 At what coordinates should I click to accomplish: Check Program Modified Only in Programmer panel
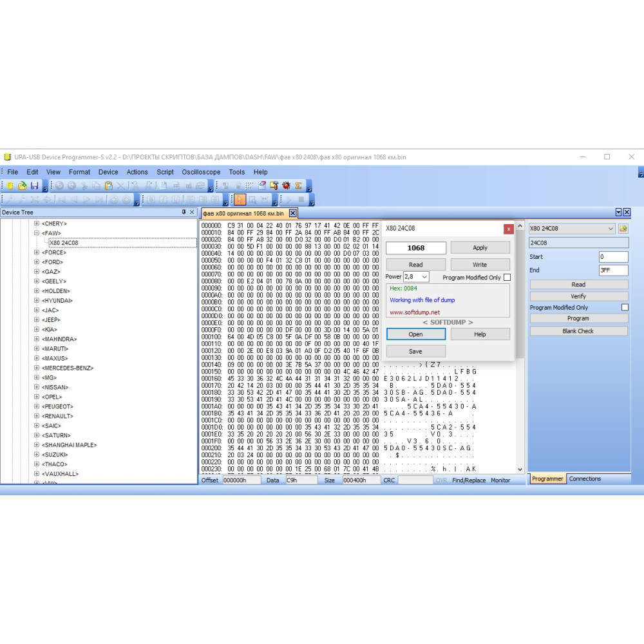tap(625, 307)
